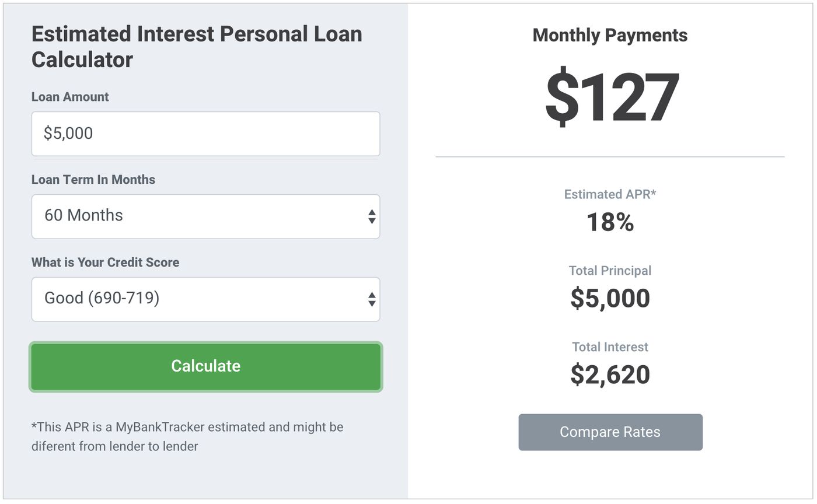Screen dimensions: 817x504
Task: Click the Total Interest $2,620 value
Action: (610, 374)
